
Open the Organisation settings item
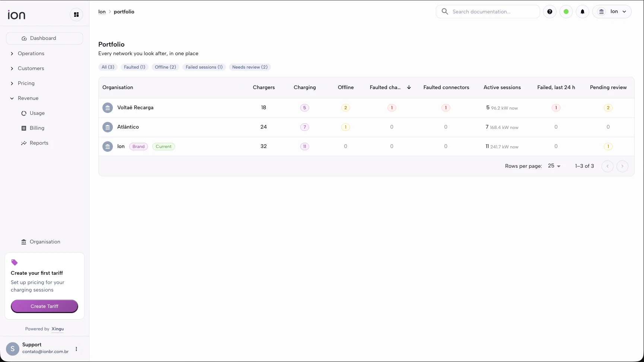coord(44,242)
